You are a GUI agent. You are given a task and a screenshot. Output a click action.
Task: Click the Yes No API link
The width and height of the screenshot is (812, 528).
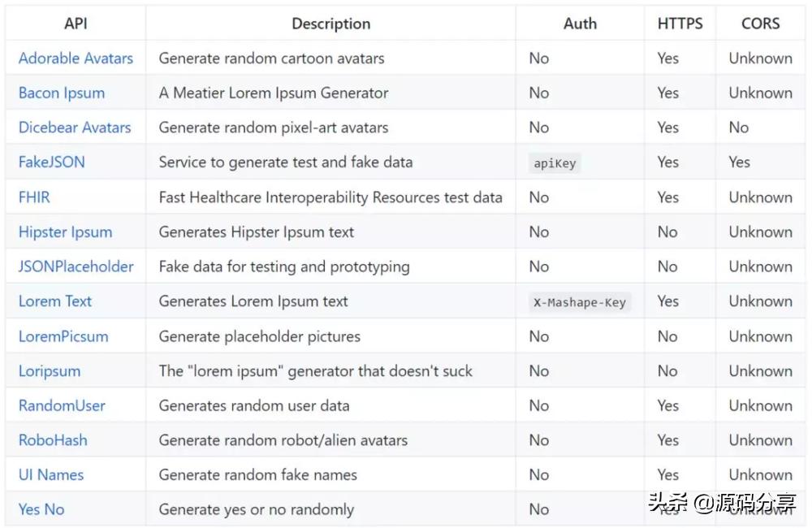[41, 510]
